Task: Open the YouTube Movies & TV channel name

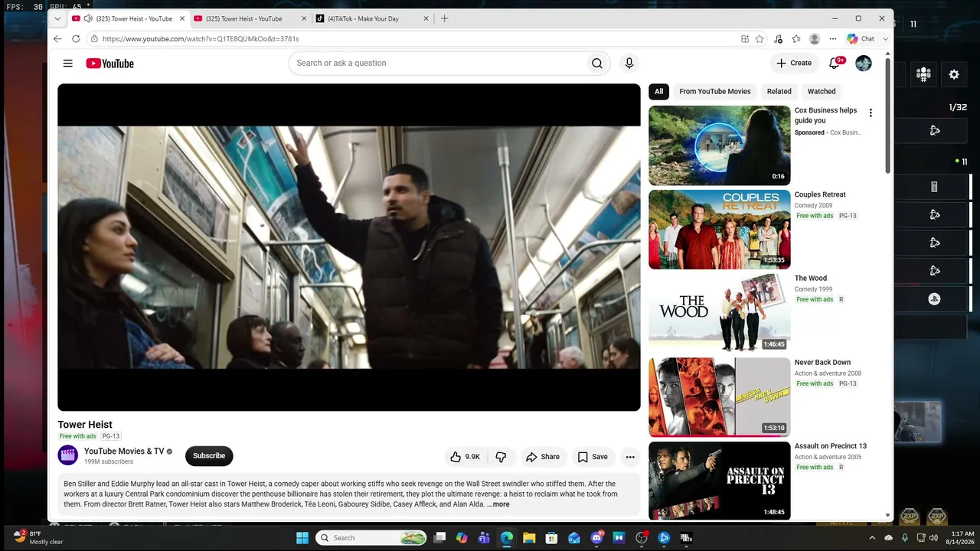Action: pyautogui.click(x=124, y=452)
